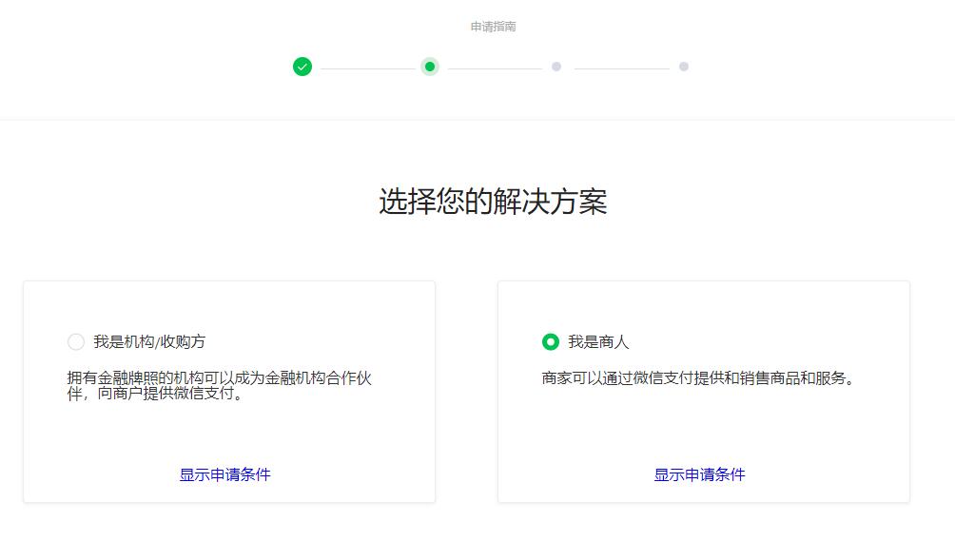Click the current green dot step indicator
This screenshot has width=955, height=560.
tap(430, 67)
